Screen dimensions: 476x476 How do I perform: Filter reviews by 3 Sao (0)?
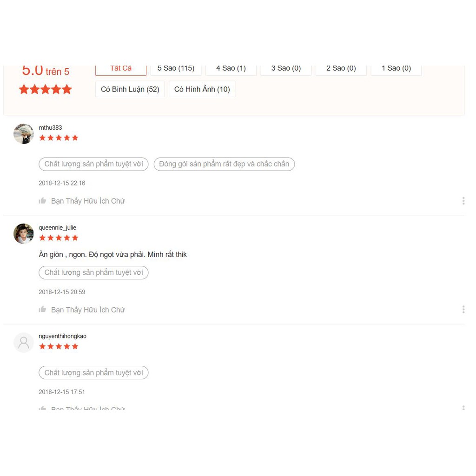pos(286,70)
